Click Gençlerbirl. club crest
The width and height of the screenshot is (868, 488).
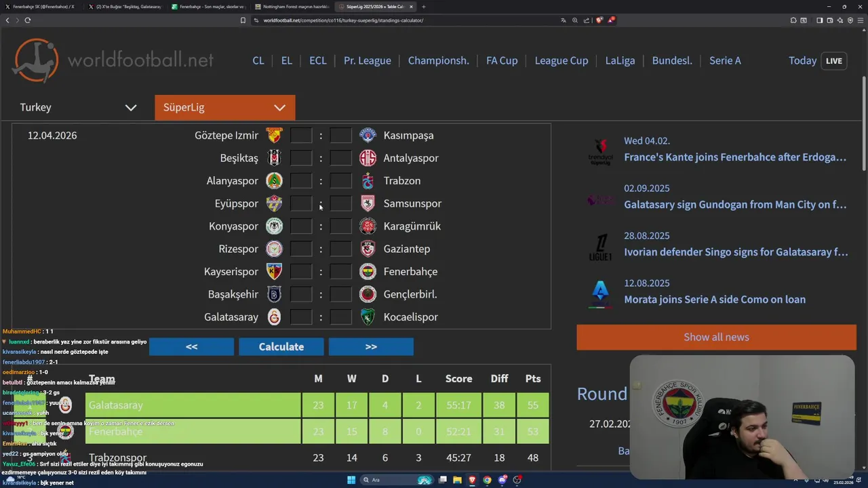pos(368,294)
